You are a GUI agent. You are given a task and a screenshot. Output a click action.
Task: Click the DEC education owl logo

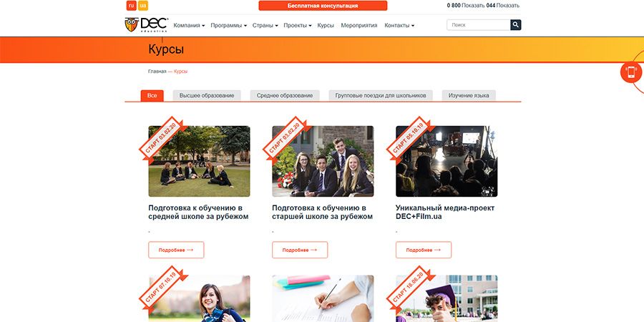click(147, 25)
